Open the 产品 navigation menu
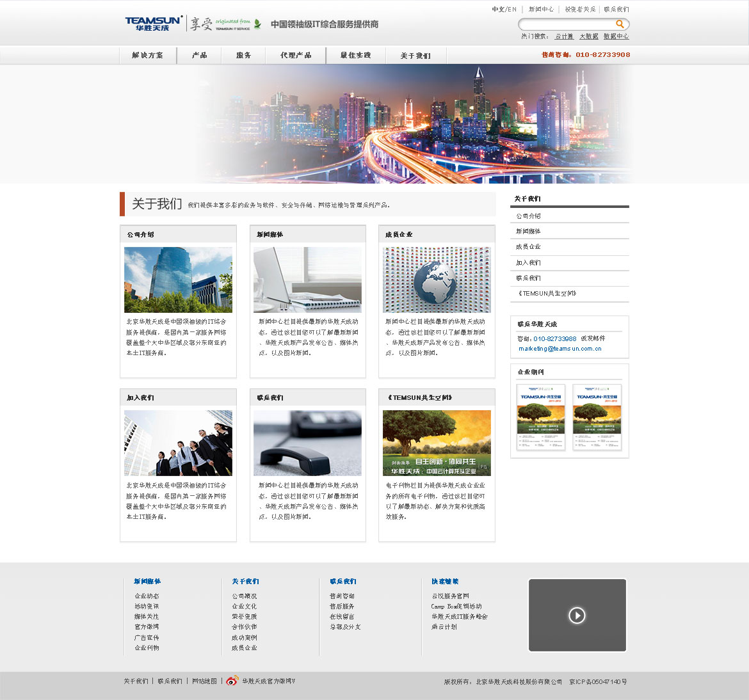 [200, 56]
